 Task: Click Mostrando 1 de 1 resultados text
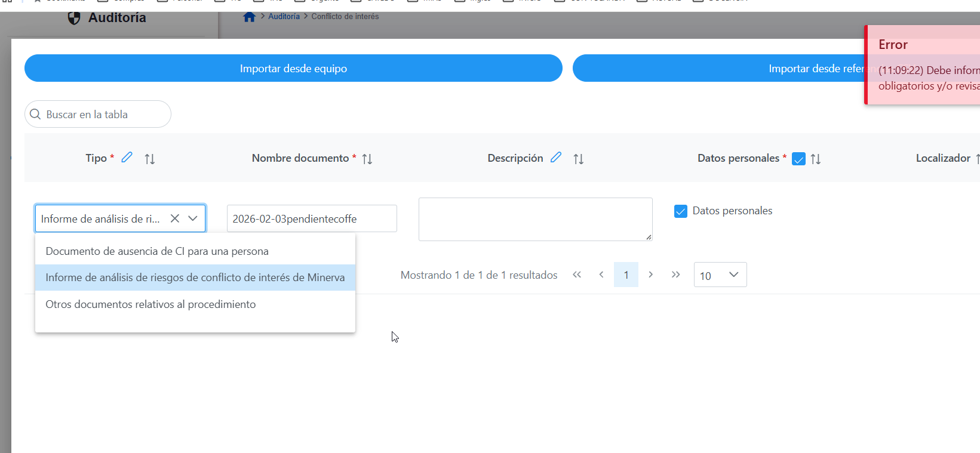pos(479,275)
